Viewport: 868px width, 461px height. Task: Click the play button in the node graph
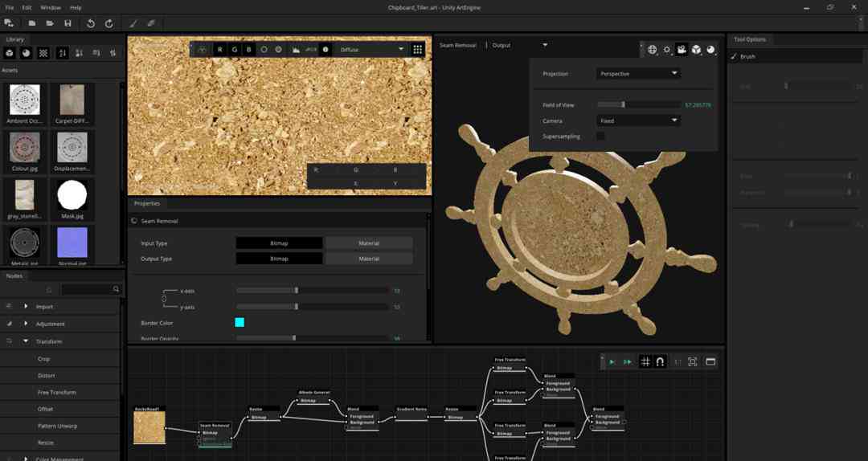[612, 362]
